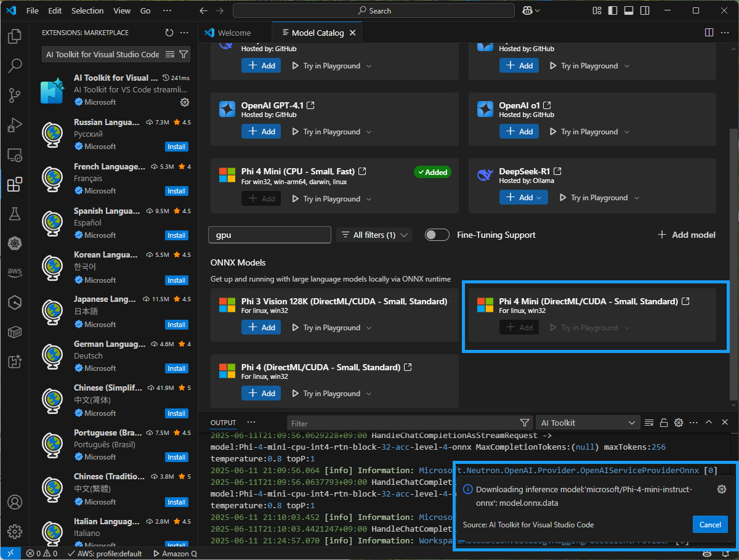The height and width of the screenshot is (560, 739).
Task: Open the Source Control view
Action: pyautogui.click(x=15, y=95)
